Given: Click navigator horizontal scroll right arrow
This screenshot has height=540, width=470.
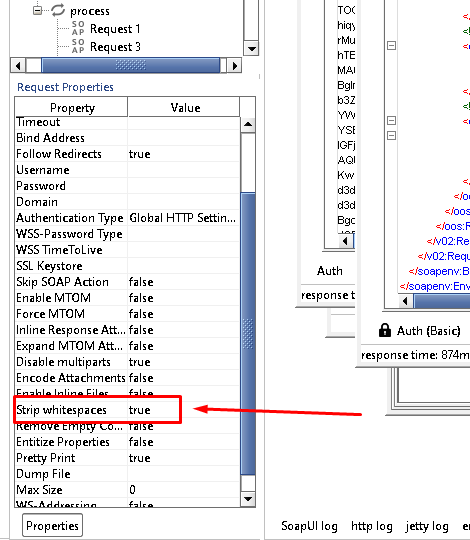Looking at the screenshot, I should 234,65.
